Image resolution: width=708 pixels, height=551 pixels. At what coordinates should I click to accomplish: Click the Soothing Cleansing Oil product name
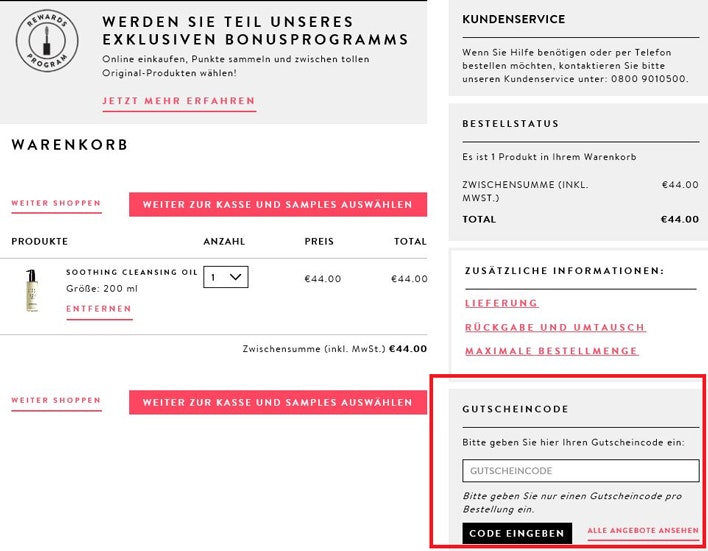[x=132, y=272]
